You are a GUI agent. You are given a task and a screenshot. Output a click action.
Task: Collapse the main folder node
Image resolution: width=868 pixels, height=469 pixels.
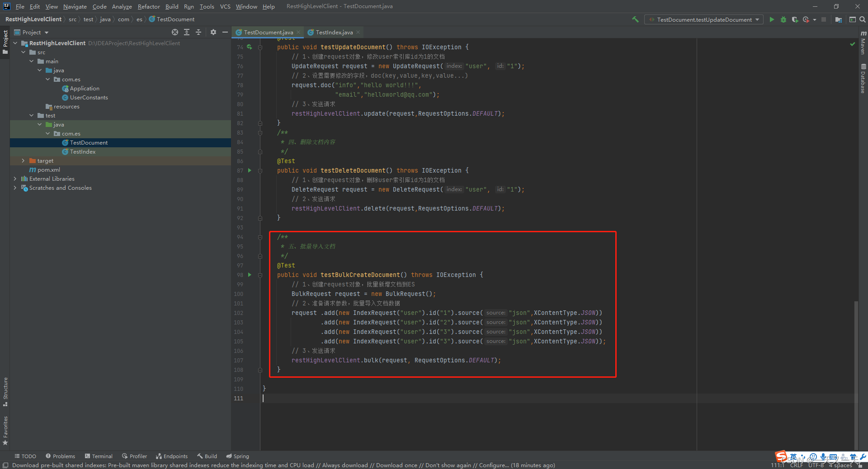[x=32, y=61]
